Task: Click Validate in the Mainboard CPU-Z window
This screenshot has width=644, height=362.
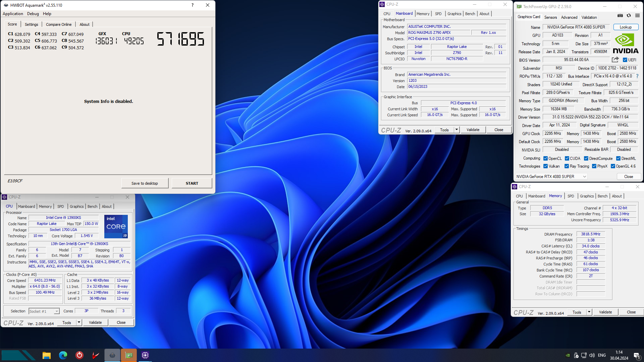Action: click(x=473, y=130)
